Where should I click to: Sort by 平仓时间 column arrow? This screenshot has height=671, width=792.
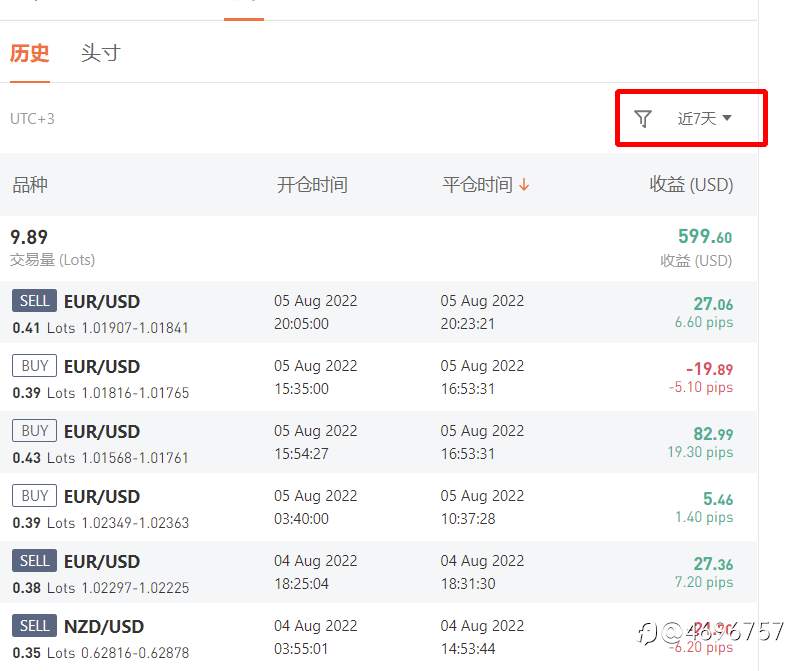pos(524,185)
